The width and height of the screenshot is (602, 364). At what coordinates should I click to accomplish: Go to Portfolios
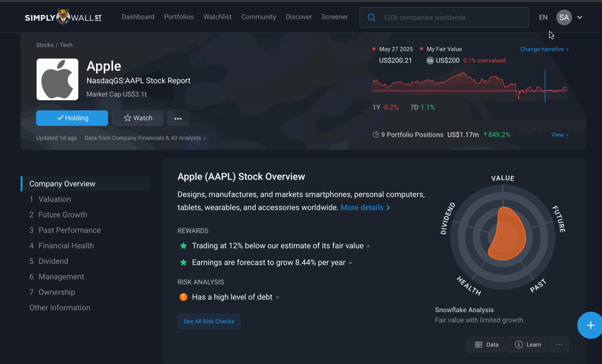179,17
